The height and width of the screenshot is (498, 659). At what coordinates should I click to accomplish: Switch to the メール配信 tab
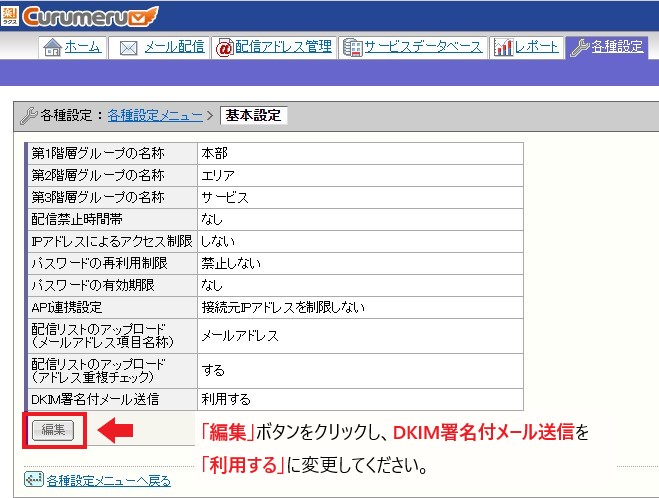click(x=174, y=47)
